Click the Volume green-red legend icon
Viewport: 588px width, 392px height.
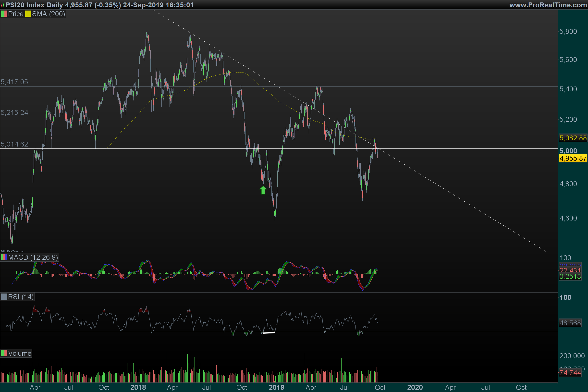point(4,353)
